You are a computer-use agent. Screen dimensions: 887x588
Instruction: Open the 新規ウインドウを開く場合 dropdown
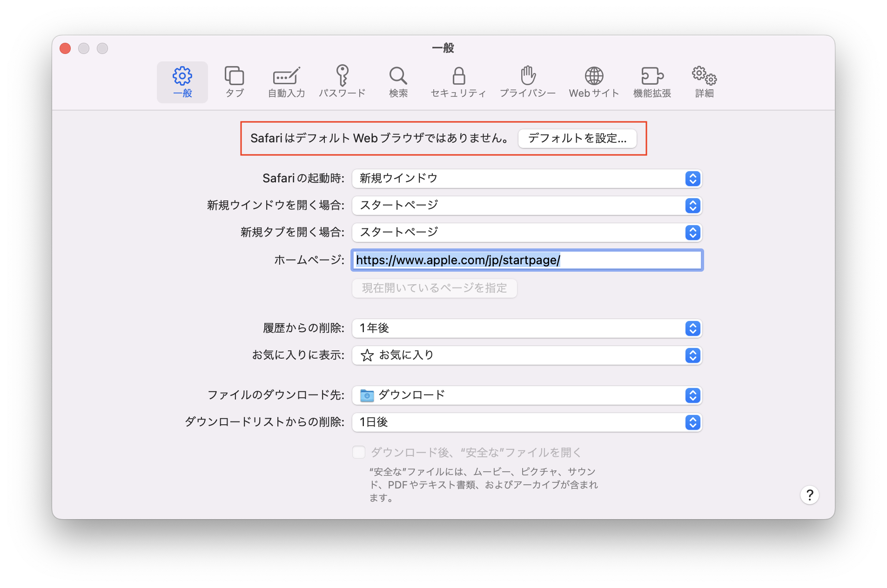coord(527,206)
